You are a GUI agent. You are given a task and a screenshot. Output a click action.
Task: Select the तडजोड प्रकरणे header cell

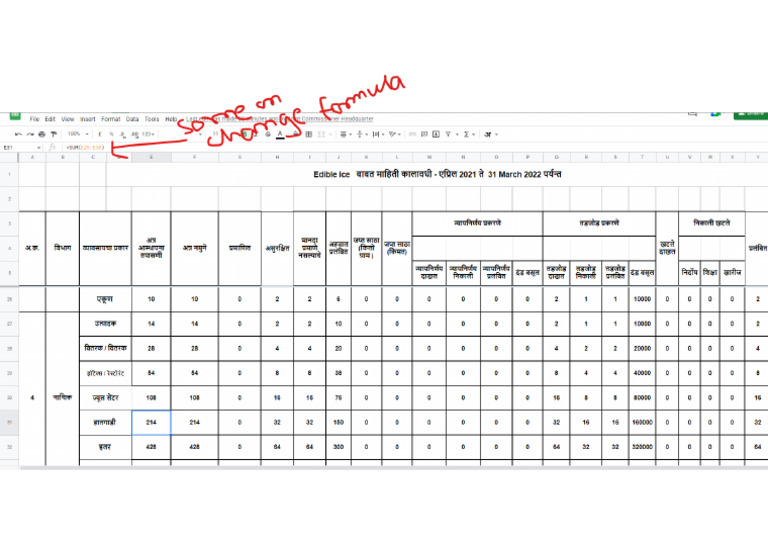(x=599, y=223)
